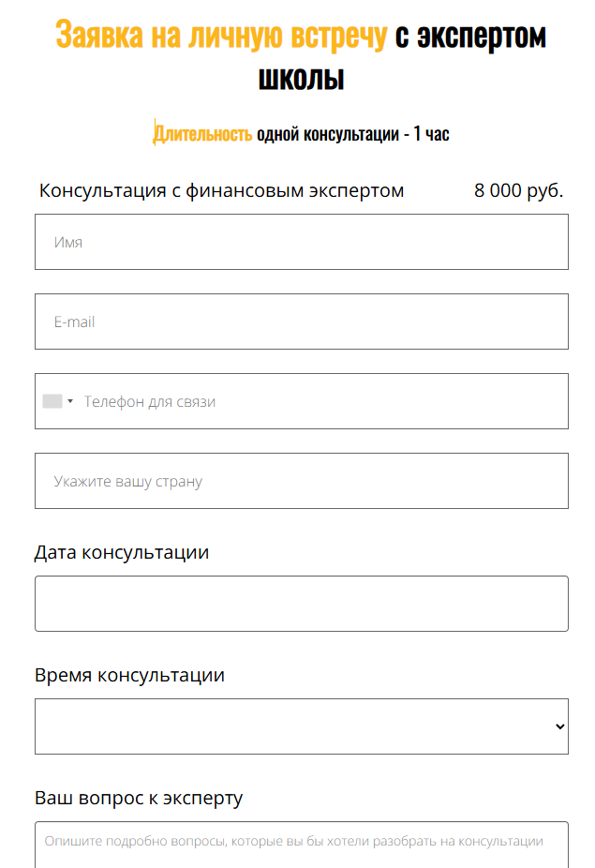This screenshot has width=595, height=868.
Task: Open the phone country code arrow
Action: pyautogui.click(x=70, y=401)
